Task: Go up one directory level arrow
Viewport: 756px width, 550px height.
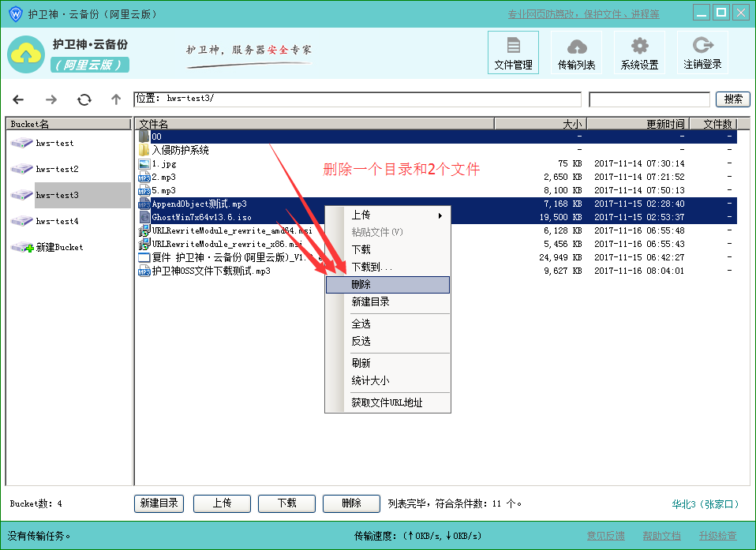Action: pyautogui.click(x=116, y=99)
